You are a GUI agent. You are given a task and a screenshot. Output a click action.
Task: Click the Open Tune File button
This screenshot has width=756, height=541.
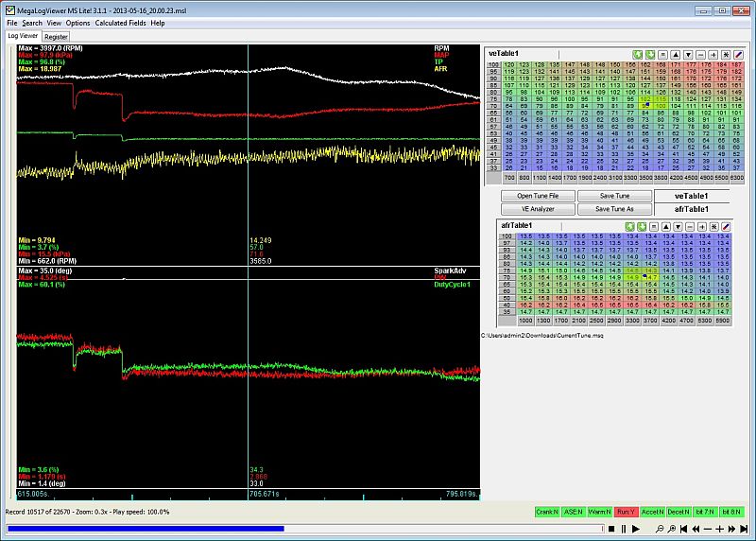click(537, 196)
